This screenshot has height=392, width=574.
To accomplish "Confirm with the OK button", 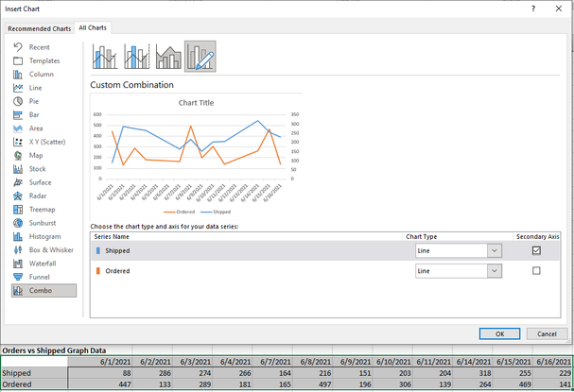I will click(499, 333).
